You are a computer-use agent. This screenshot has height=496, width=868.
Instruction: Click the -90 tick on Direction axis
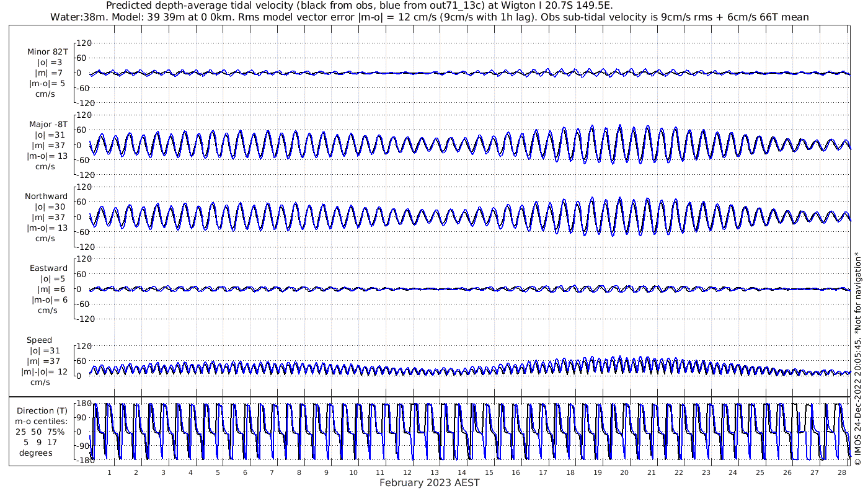coord(84,446)
